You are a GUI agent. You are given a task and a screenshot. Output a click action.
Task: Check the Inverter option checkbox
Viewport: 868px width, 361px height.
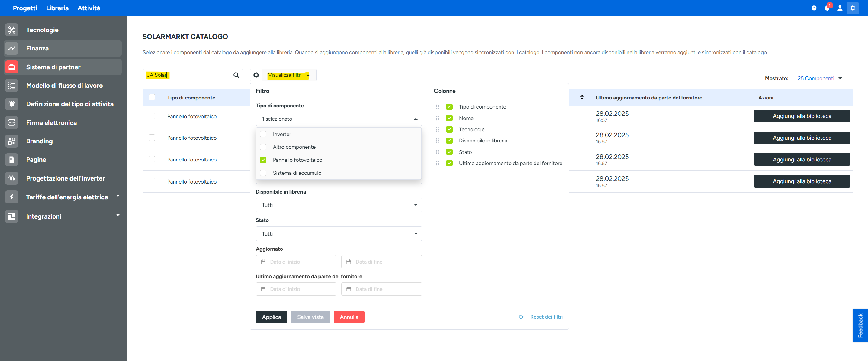coord(263,134)
